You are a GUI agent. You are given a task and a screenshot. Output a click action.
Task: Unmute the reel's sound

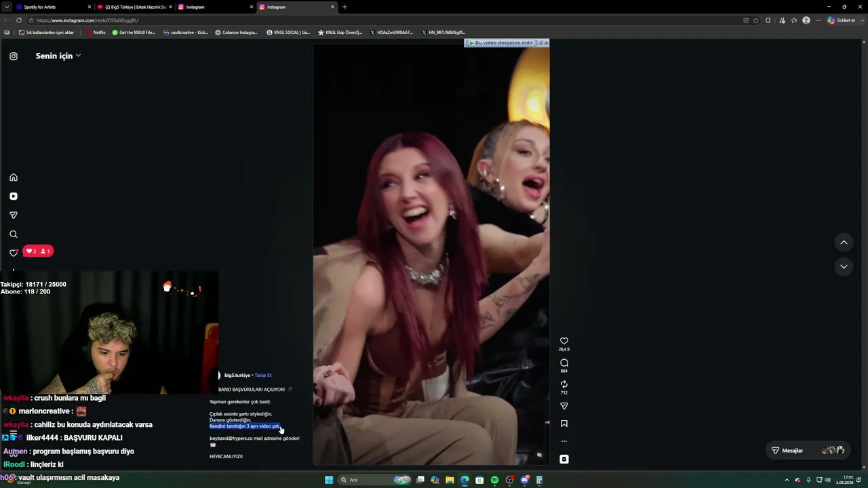pyautogui.click(x=540, y=455)
